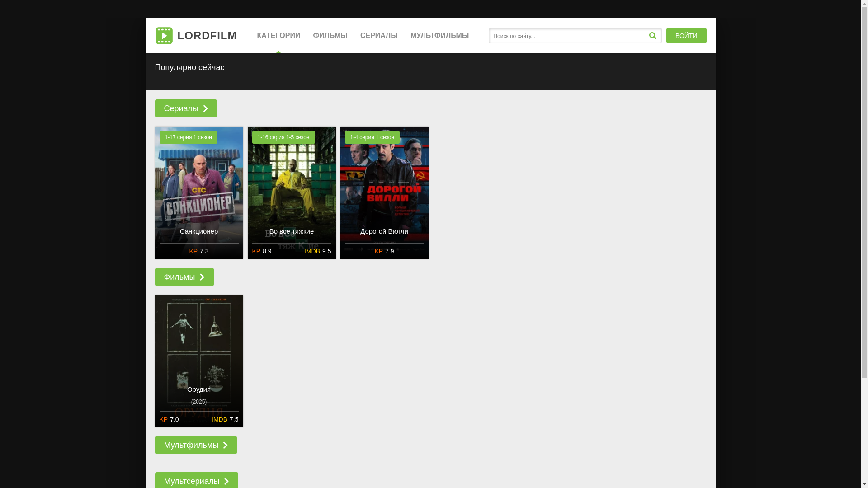Viewport: 868px width, 488px height.
Task: Click the KP 7.3 rating on Санкционер
Action: 199,251
